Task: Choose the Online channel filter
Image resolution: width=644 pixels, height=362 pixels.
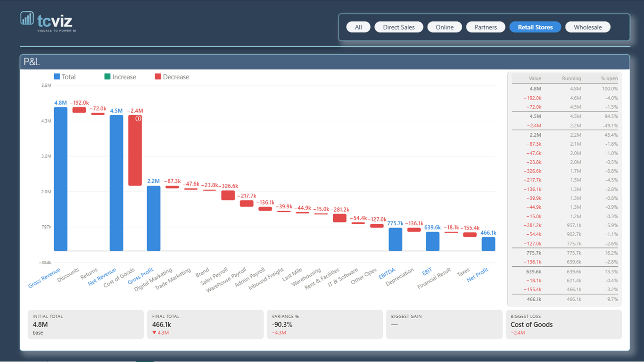Action: click(445, 27)
